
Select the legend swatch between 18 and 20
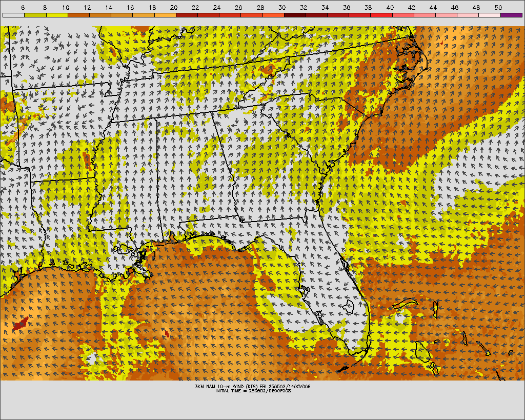(x=165, y=15)
